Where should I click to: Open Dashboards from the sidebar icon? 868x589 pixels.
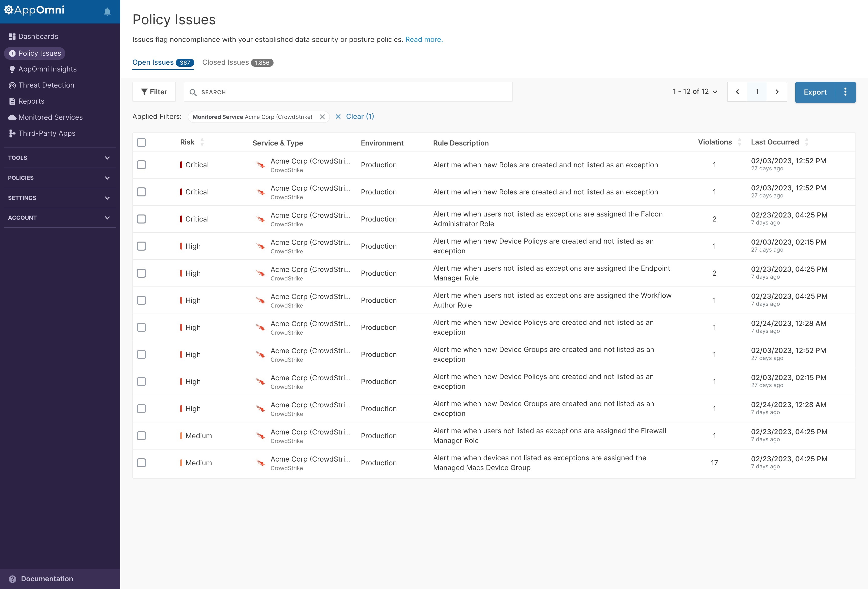coord(12,37)
